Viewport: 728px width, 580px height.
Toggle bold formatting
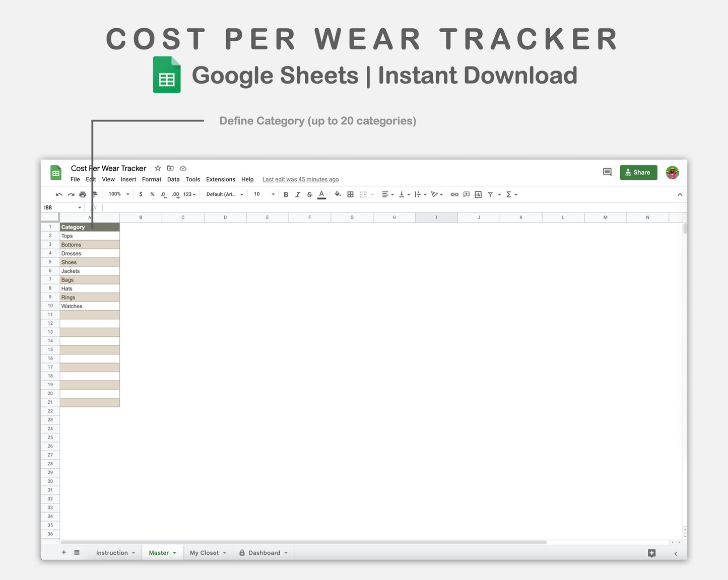pyautogui.click(x=286, y=194)
